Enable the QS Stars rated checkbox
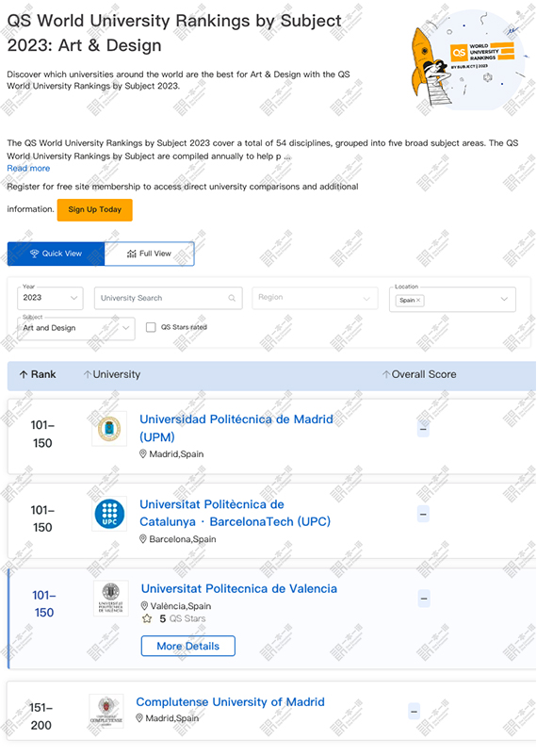Screen dimensions: 537x756 pyautogui.click(x=151, y=327)
